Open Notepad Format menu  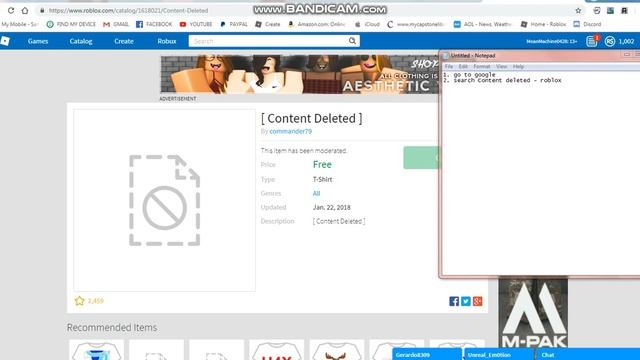click(x=482, y=67)
